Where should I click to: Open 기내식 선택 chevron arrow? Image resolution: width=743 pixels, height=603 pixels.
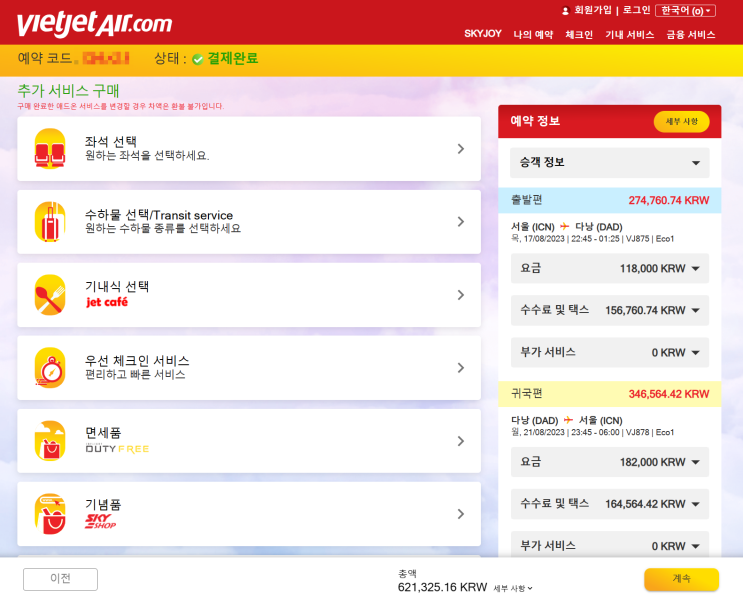tap(461, 295)
